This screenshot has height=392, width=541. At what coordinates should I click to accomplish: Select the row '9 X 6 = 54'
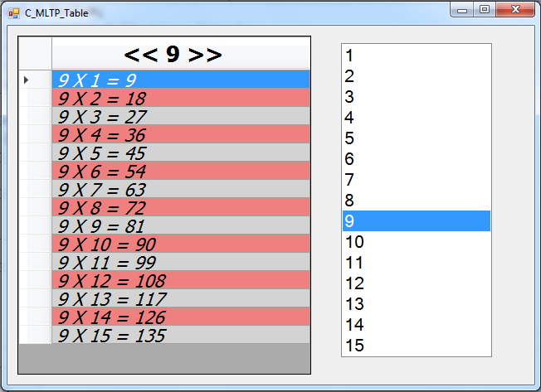(181, 171)
